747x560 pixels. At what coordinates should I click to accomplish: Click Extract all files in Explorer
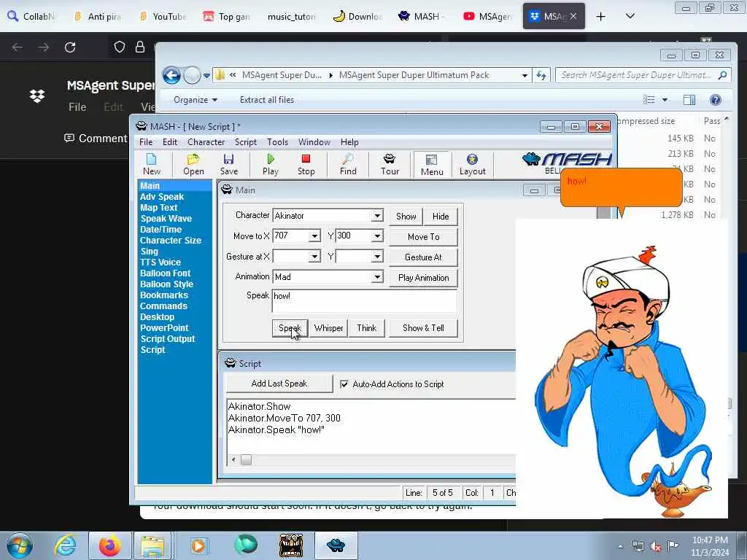click(x=267, y=99)
